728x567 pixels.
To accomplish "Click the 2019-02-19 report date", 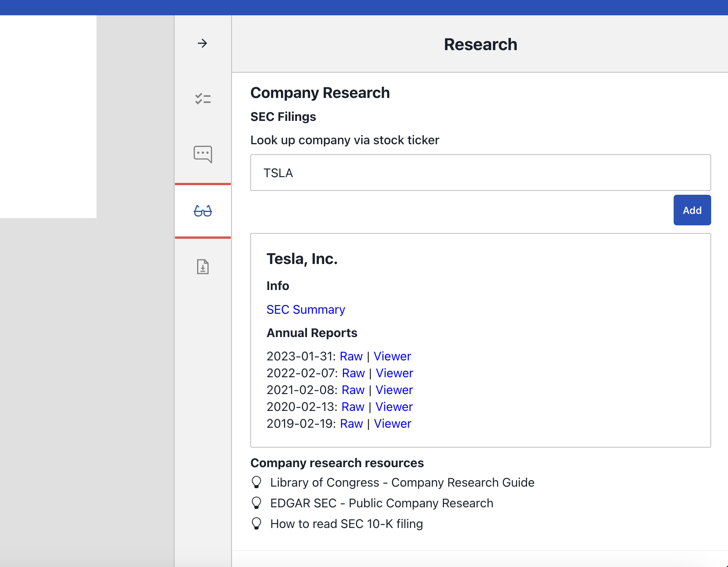I will 301,424.
